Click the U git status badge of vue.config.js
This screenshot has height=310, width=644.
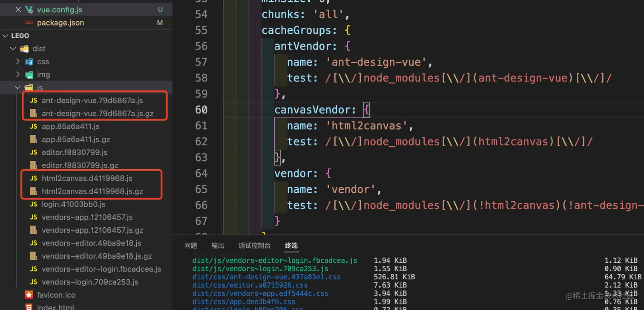pos(160,9)
